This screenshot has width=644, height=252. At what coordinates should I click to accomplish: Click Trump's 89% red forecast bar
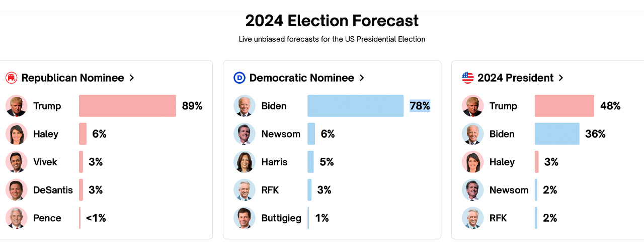127,106
